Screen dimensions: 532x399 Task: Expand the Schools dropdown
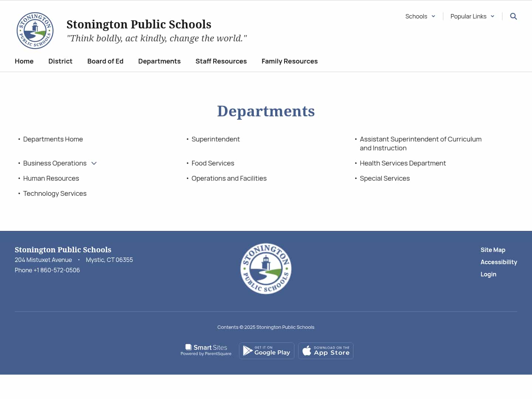click(x=420, y=16)
